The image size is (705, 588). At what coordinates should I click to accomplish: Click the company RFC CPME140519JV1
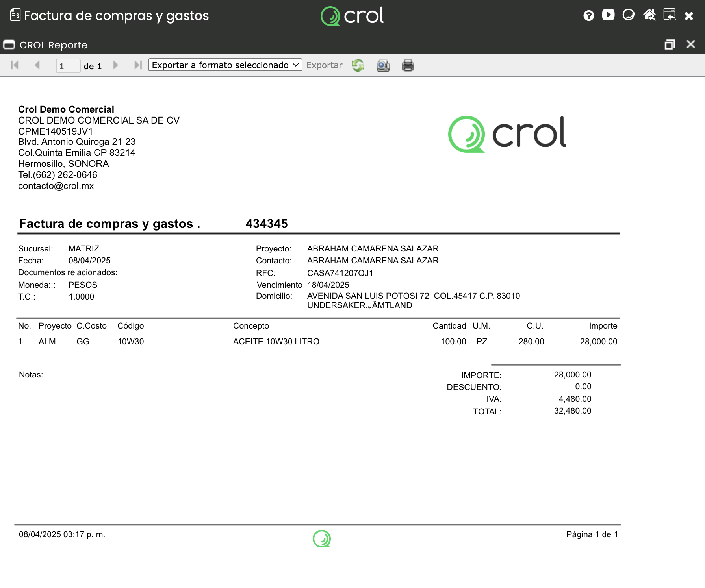tap(56, 131)
